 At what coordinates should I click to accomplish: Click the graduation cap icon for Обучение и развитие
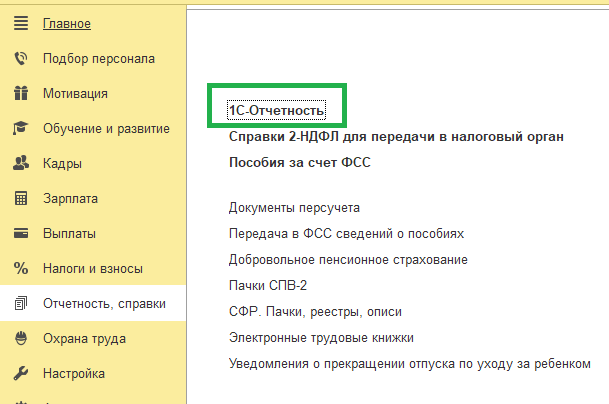[x=20, y=128]
